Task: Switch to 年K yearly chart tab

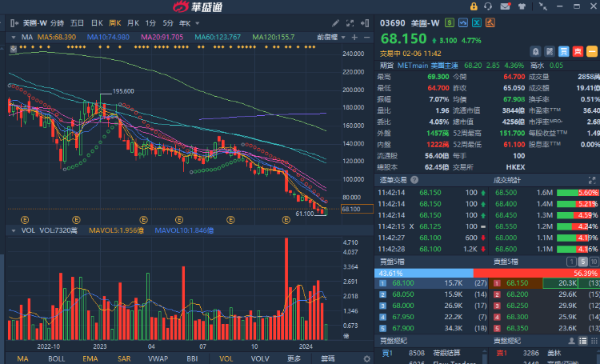Action: [185, 23]
